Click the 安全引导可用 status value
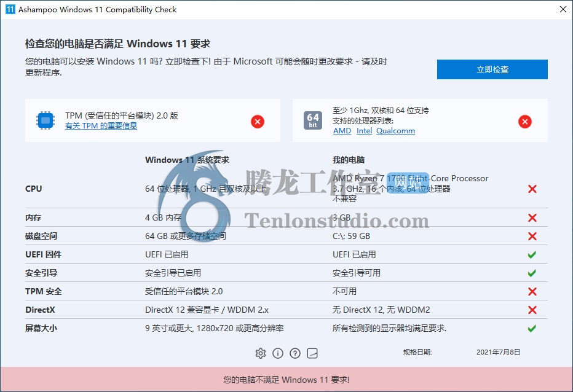 357,273
